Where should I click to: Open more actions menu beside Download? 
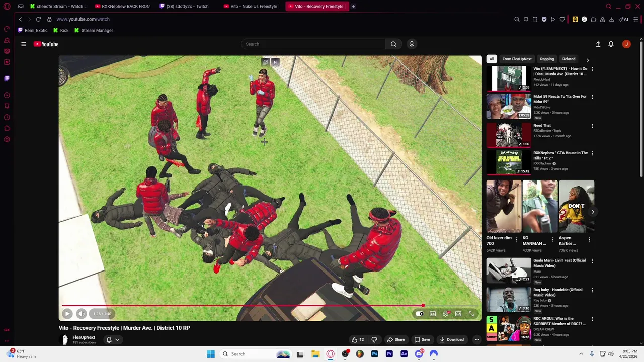point(477,339)
